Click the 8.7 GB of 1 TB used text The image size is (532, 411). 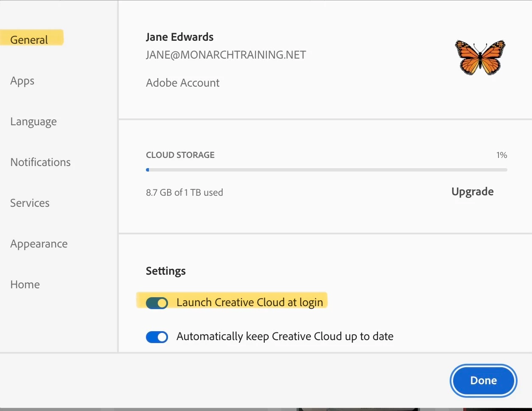(x=185, y=192)
